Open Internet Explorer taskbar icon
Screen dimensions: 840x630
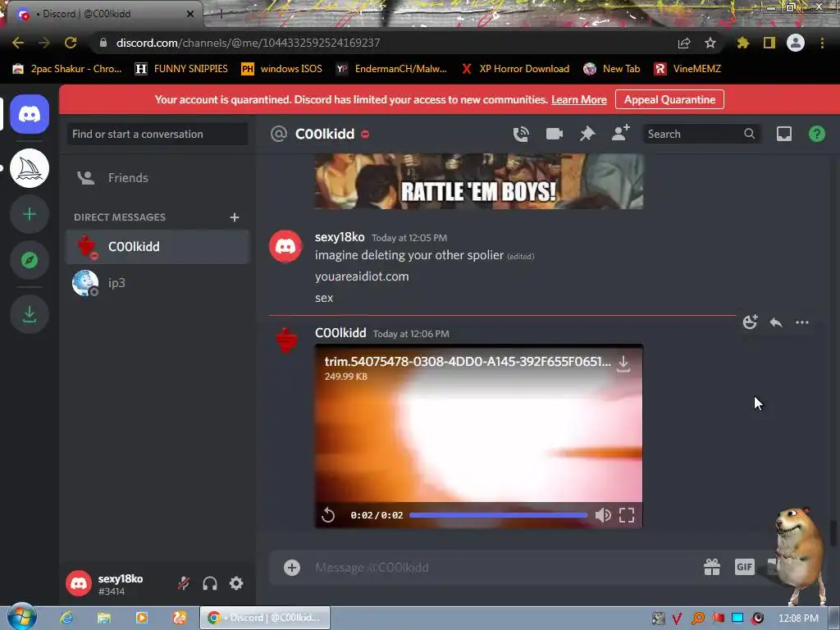coord(66,618)
